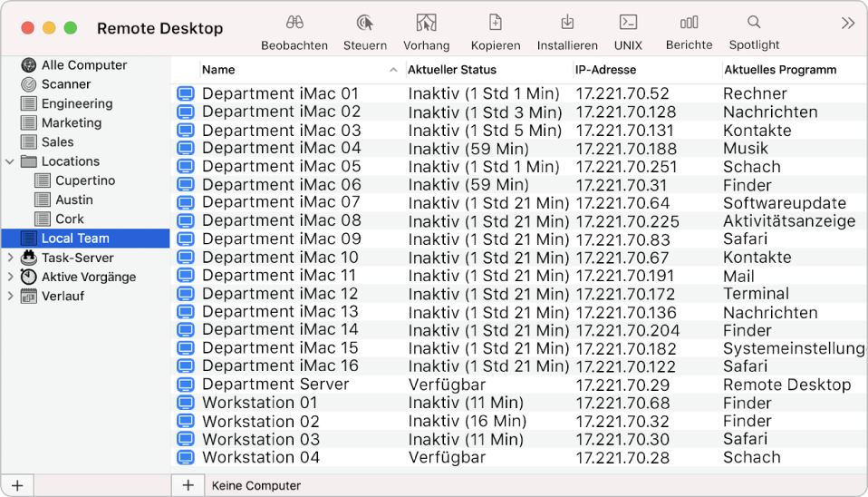
Task: Click the Beobachten binoculars toolbar icon
Action: [x=294, y=24]
